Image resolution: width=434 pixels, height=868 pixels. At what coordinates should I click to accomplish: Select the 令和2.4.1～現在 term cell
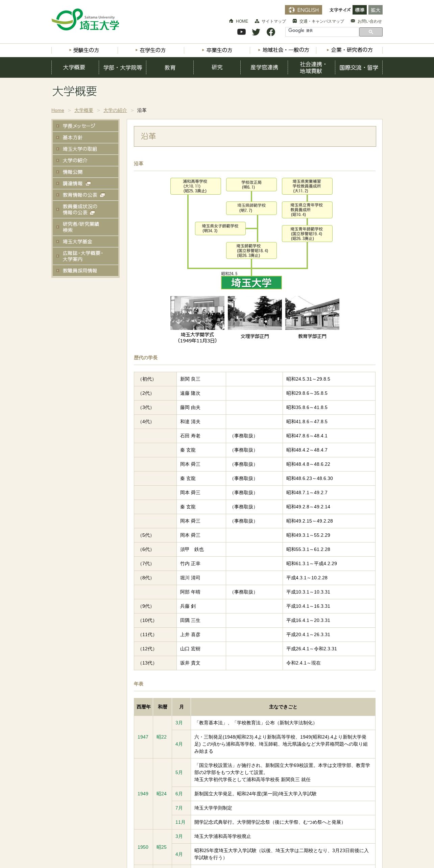click(x=329, y=663)
